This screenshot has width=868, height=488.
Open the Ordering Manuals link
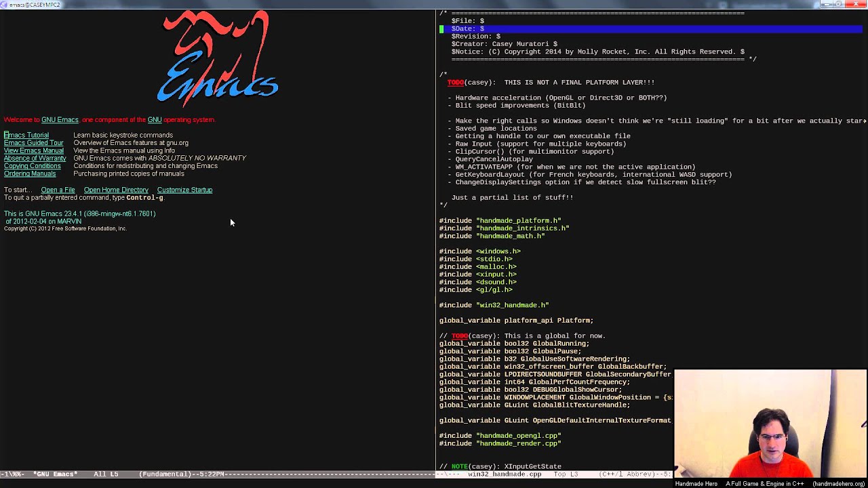30,174
